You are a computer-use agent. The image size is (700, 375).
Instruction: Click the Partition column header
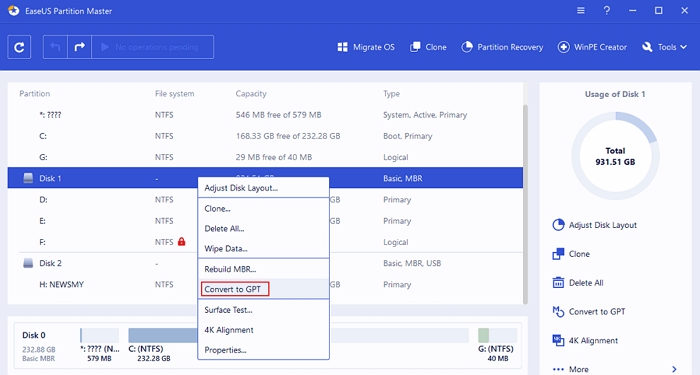(x=34, y=94)
